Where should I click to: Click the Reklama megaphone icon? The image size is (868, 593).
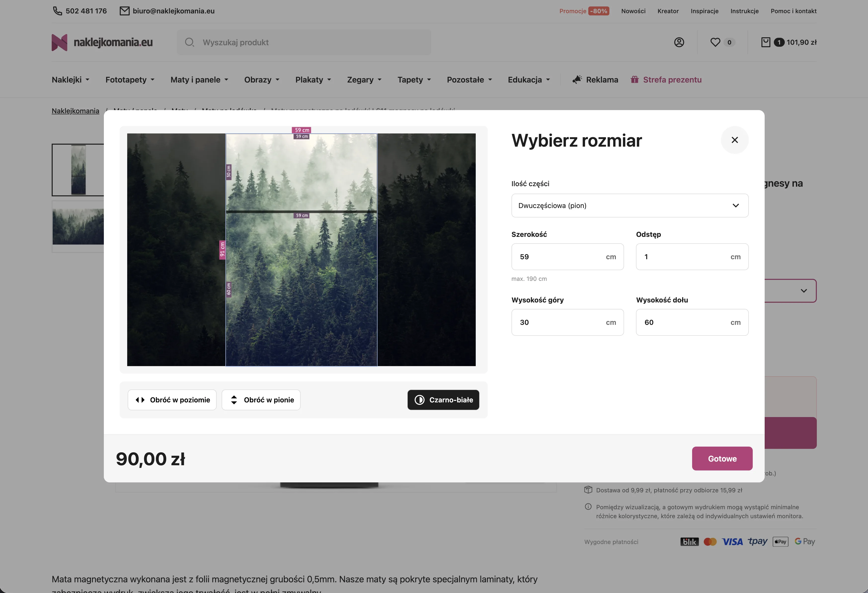click(577, 80)
